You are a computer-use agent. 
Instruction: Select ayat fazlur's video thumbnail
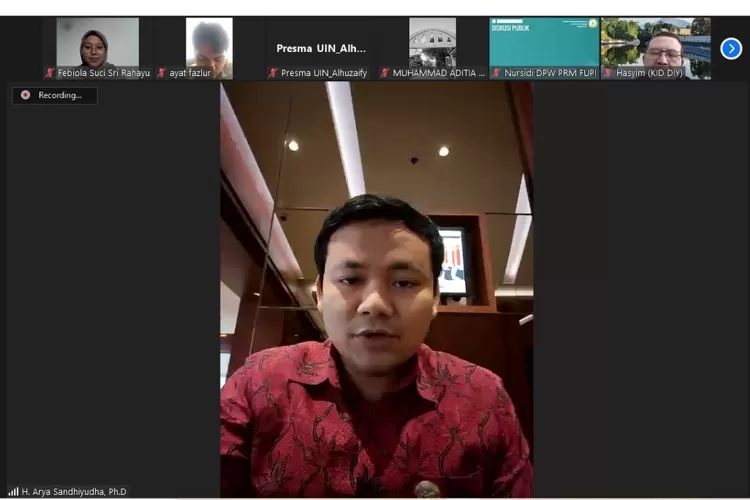tap(209, 48)
